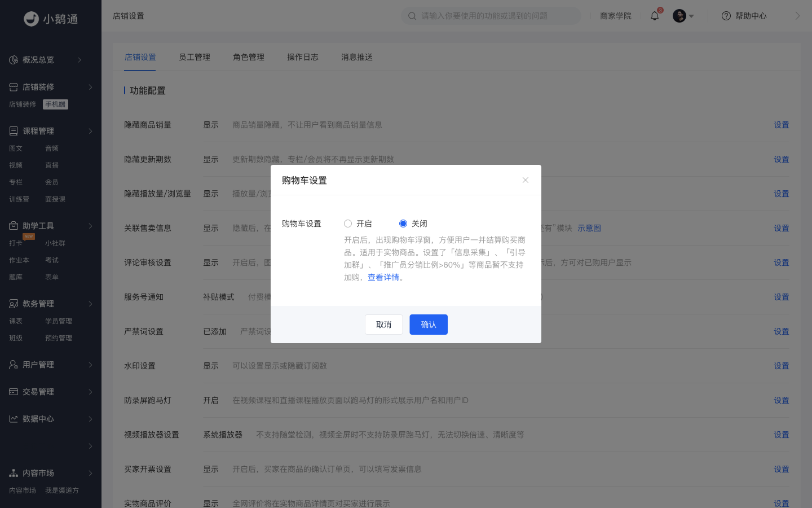
Task: Click 设置 for 隐藏更新期数
Action: pos(781,159)
